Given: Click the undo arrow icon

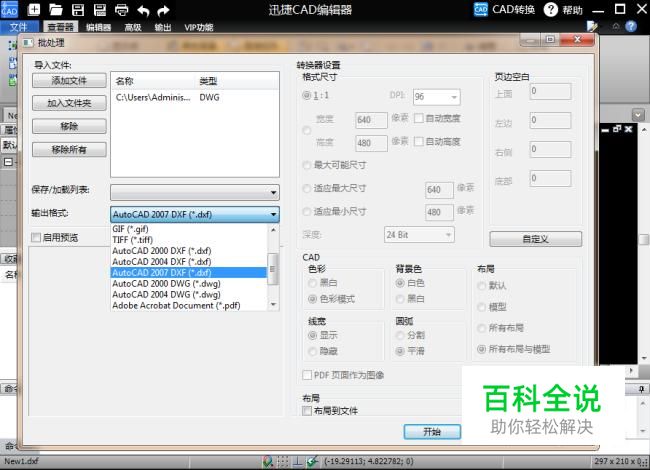Looking at the screenshot, I should pos(143,10).
